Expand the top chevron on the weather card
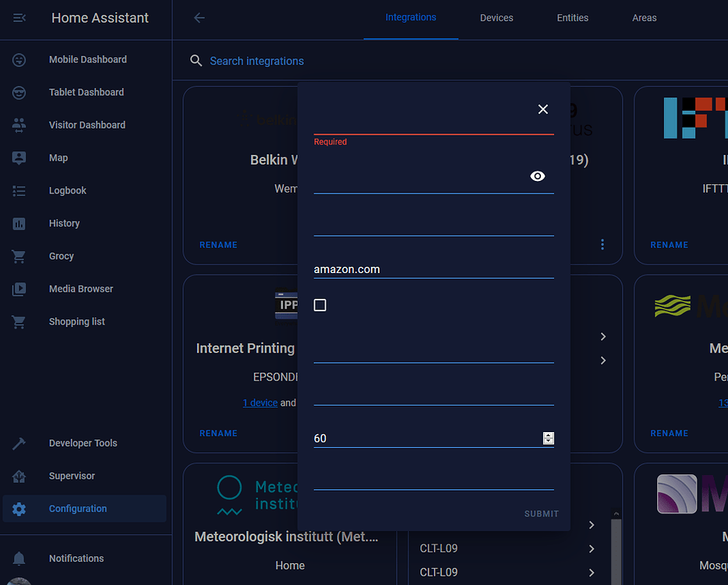The height and width of the screenshot is (585, 728). click(x=603, y=336)
